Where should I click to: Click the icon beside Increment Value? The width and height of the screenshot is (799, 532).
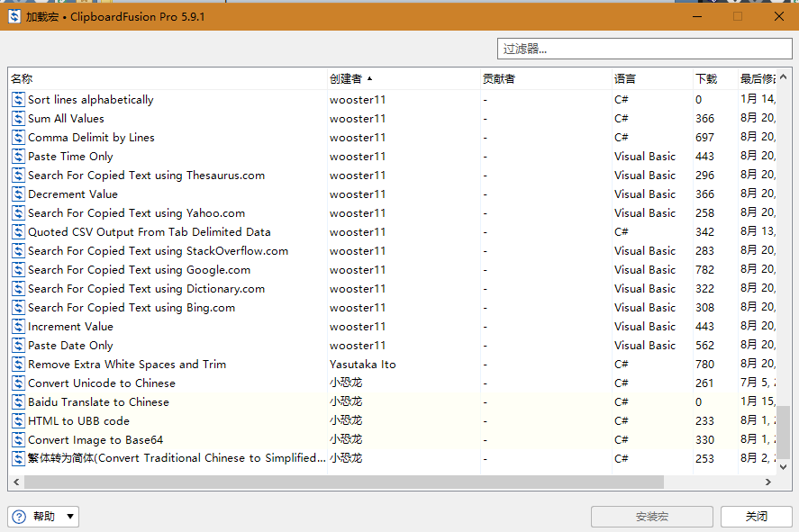pos(18,327)
